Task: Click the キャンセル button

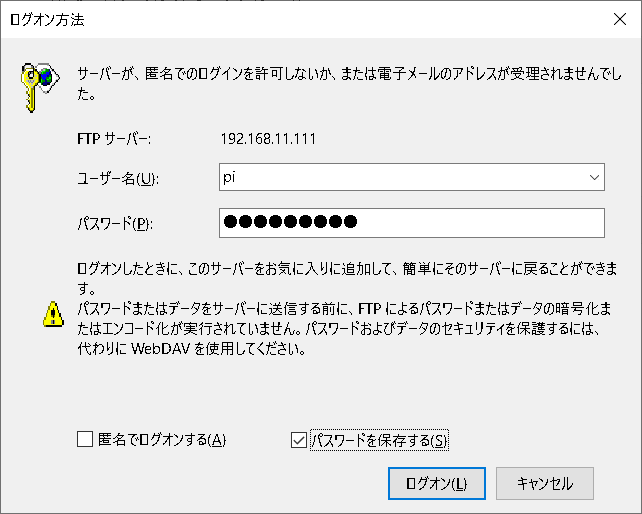Action: coord(545,483)
